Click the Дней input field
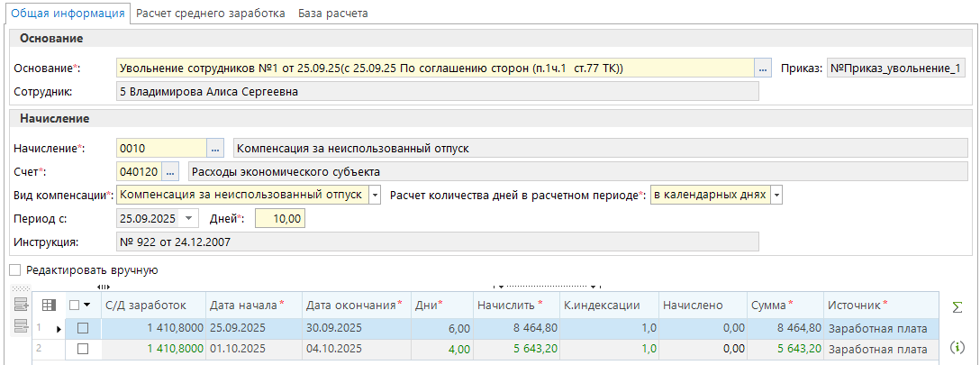Screen dimensions: 980x365 coord(281,218)
